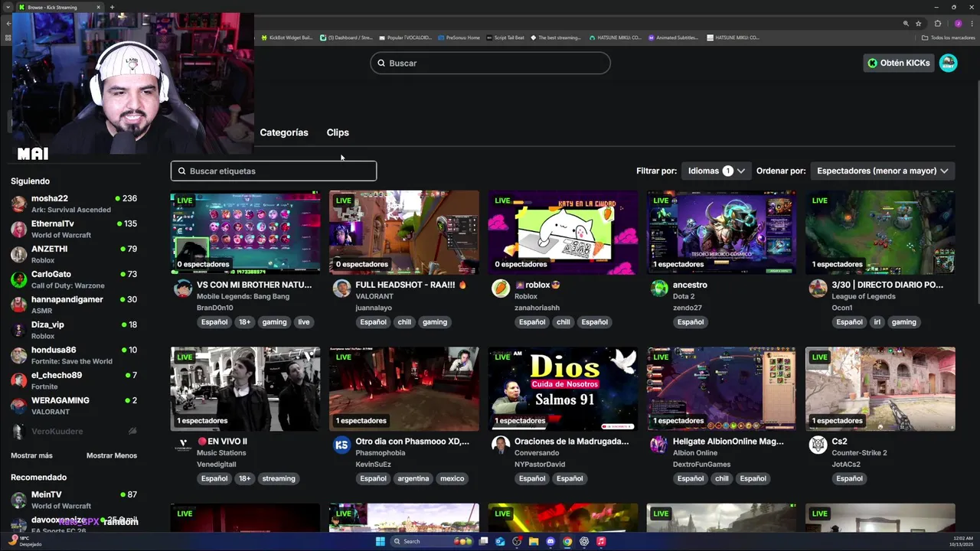Viewport: 980px width, 551px height.
Task: Open hannapandigamer avatar in sidebar
Action: 18,305
